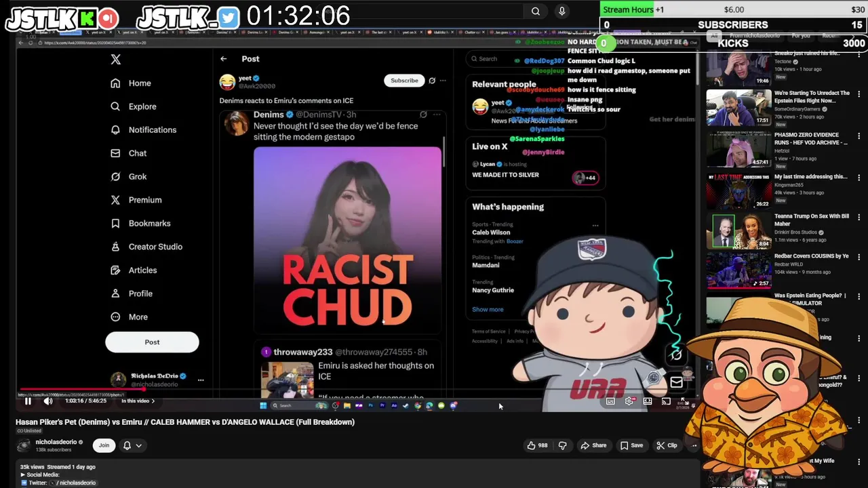
Task: Open File Explorer from the Windows taskbar
Action: tap(347, 406)
